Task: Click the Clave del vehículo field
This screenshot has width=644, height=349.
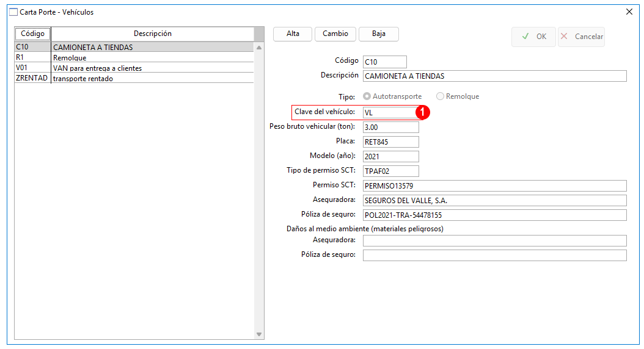Action: click(388, 112)
